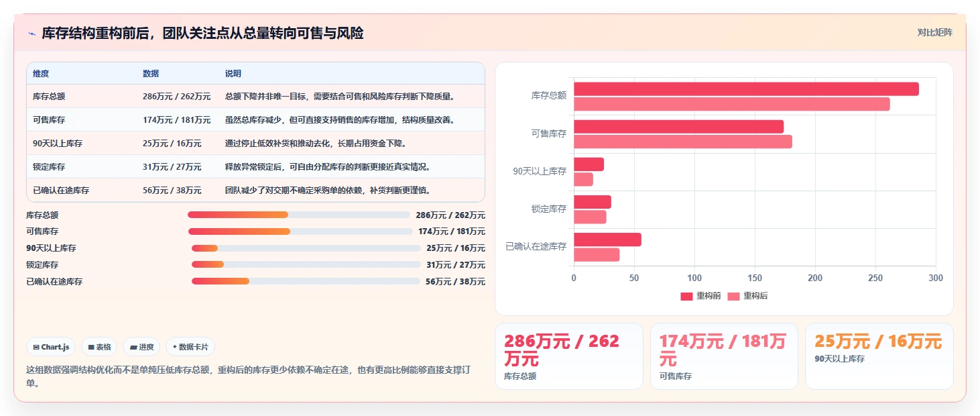Click the 库存总额 stat card showing 286万元
The width and height of the screenshot is (980, 416).
pyautogui.click(x=569, y=356)
